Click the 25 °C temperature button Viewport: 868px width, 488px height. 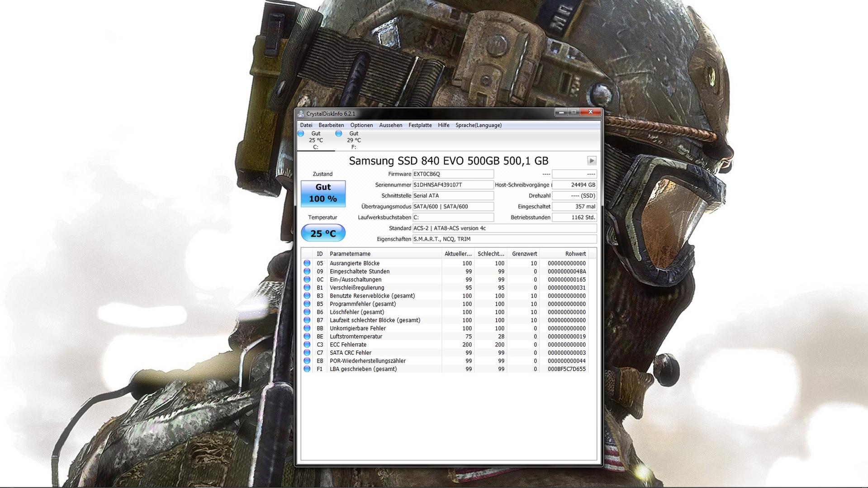tap(323, 233)
